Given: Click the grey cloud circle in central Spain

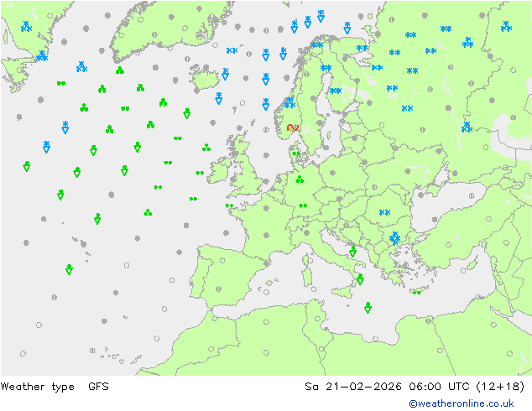Looking at the screenshot, I should (x=218, y=289).
